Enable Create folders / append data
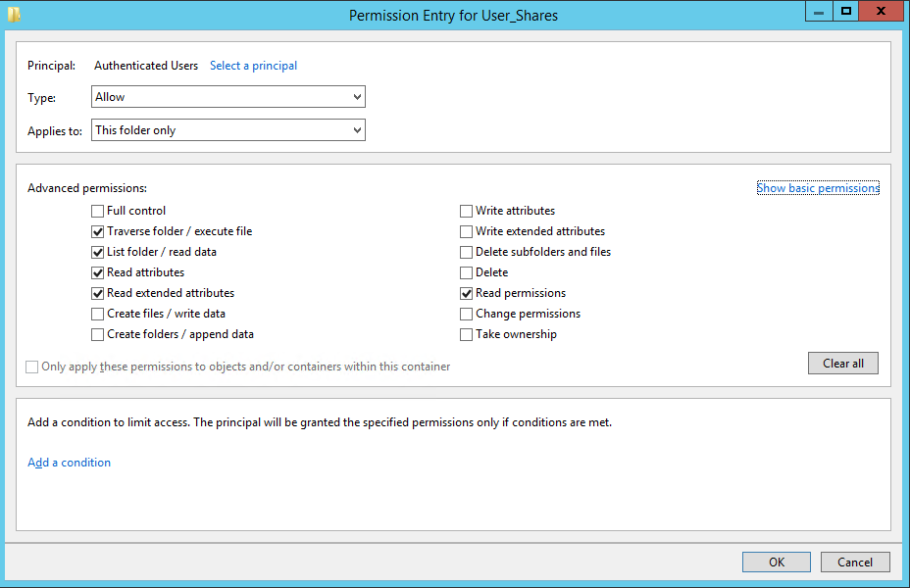The width and height of the screenshot is (910, 588). pos(97,334)
